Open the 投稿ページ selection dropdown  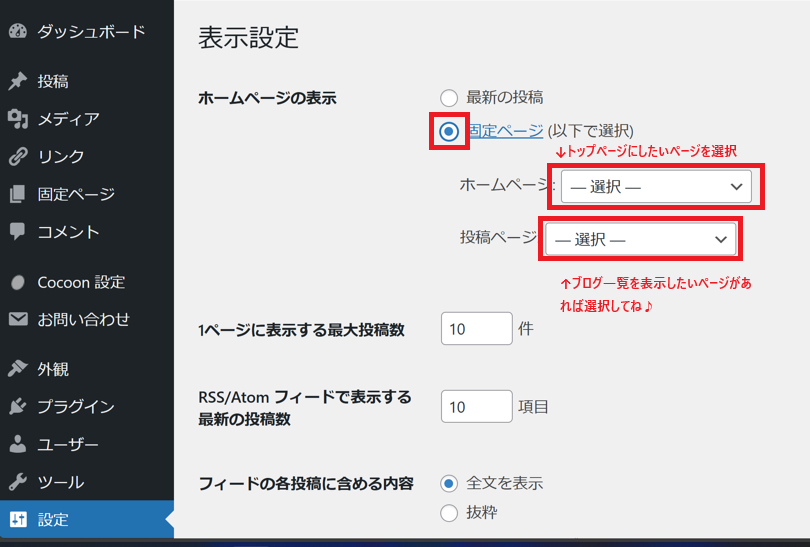coord(640,239)
